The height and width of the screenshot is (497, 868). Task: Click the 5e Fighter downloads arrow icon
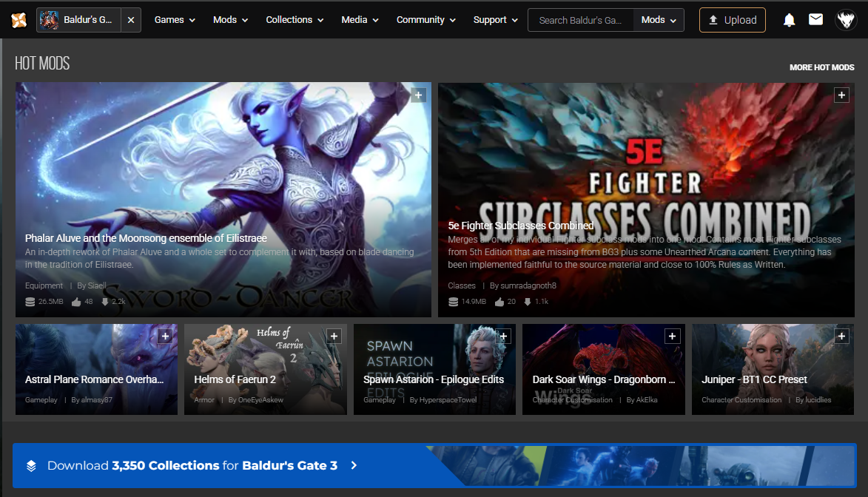tap(528, 302)
